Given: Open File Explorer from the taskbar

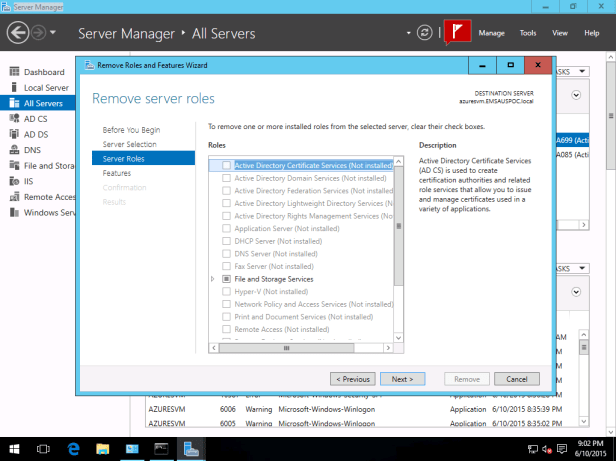Looking at the screenshot, I should click(x=101, y=449).
